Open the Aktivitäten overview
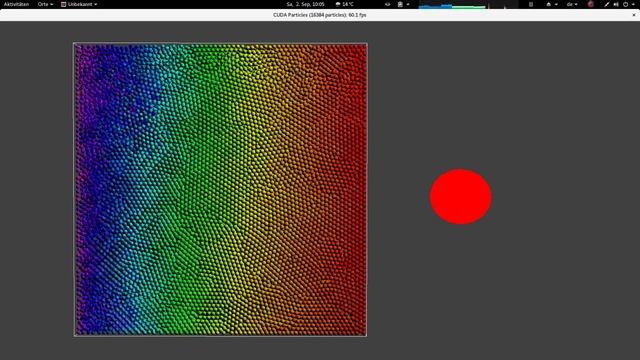Screen dimensions: 640x360 tap(16, 4)
